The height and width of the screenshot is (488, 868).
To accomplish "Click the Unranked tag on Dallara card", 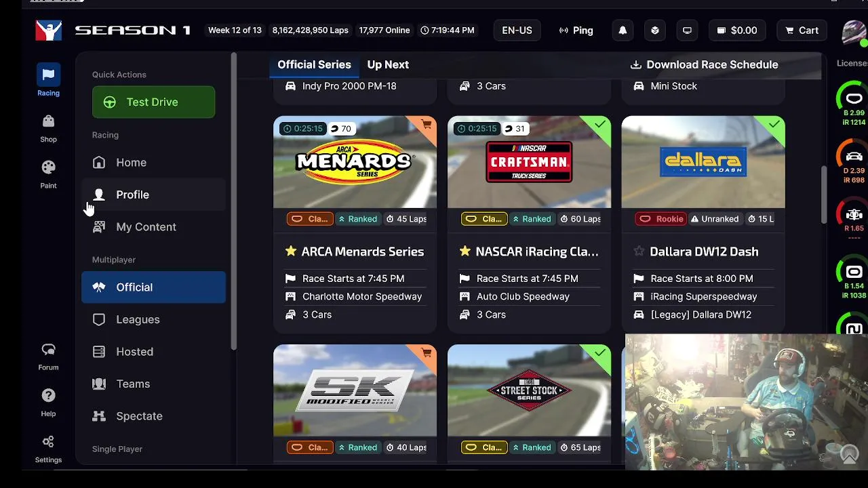I will coord(715,219).
